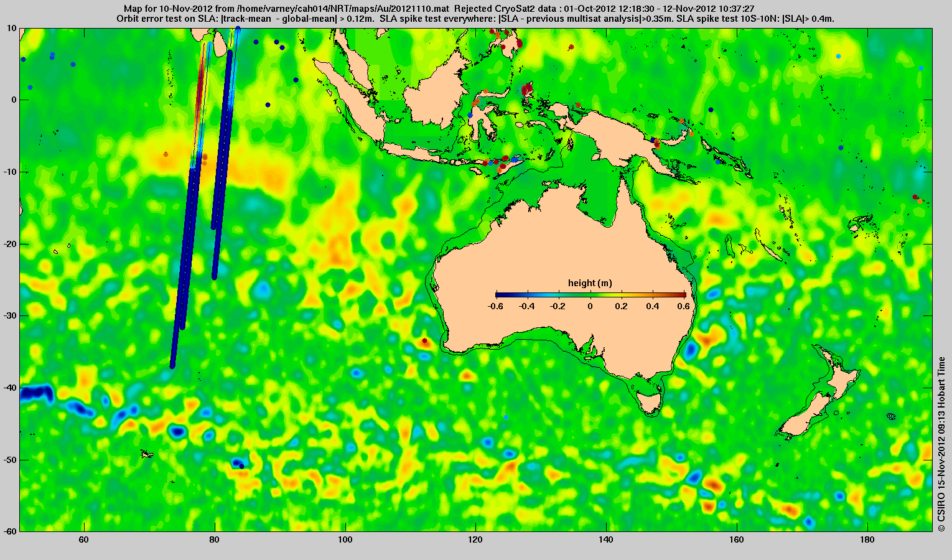This screenshot has height=560, width=952.
Task: Click the New Zealand South Island landmass
Action: (x=806, y=417)
